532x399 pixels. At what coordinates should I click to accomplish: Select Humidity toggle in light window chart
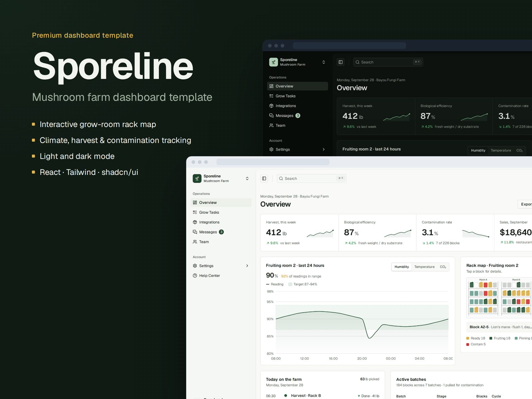pos(402,267)
